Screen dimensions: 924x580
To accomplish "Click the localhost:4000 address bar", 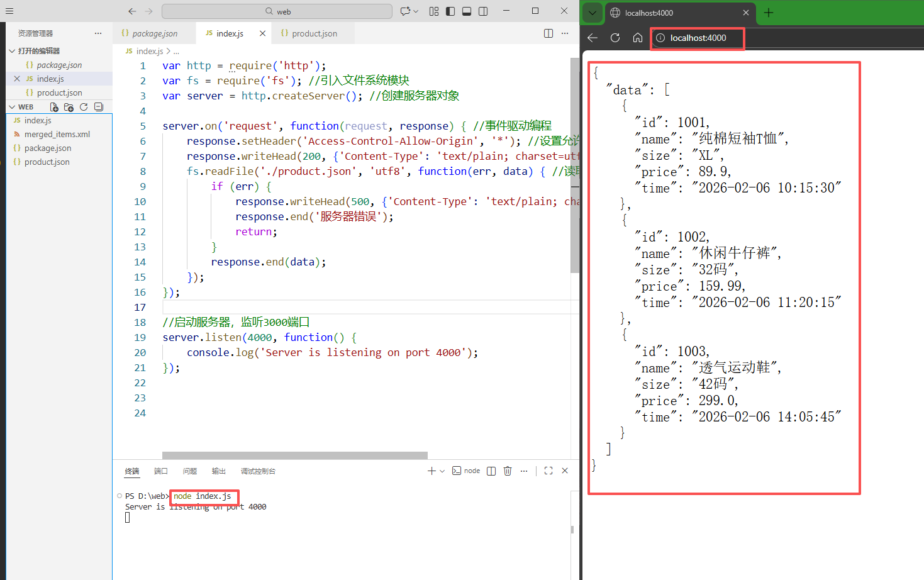I will point(698,38).
